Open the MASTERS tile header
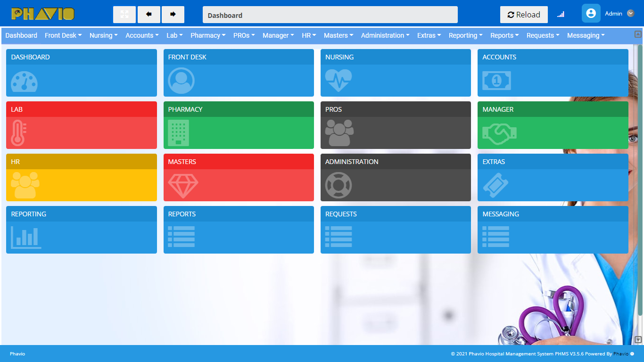This screenshot has width=644, height=362. coord(239,162)
